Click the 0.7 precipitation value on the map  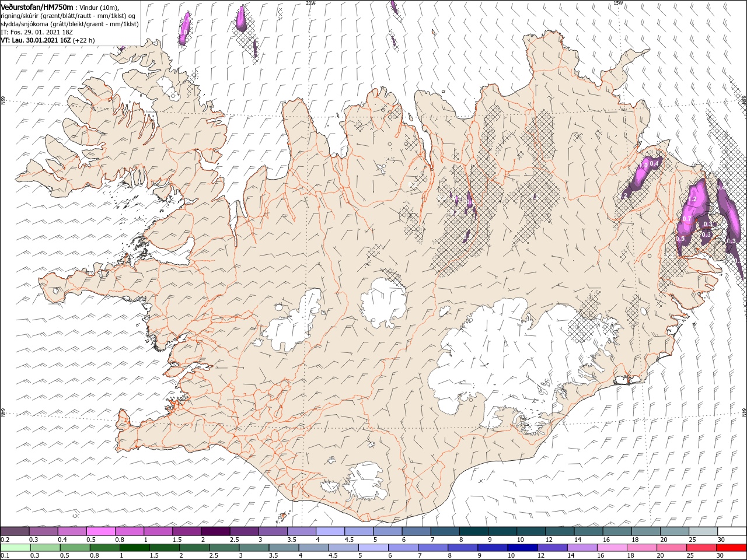[687, 219]
